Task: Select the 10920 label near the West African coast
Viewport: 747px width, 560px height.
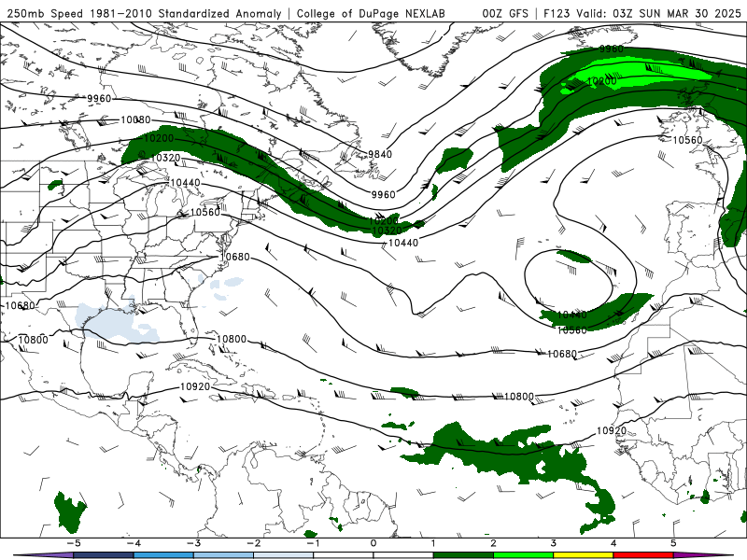Action: [x=612, y=431]
